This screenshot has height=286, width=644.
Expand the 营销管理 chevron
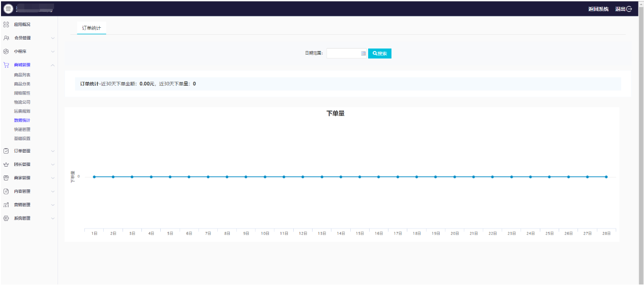53,205
